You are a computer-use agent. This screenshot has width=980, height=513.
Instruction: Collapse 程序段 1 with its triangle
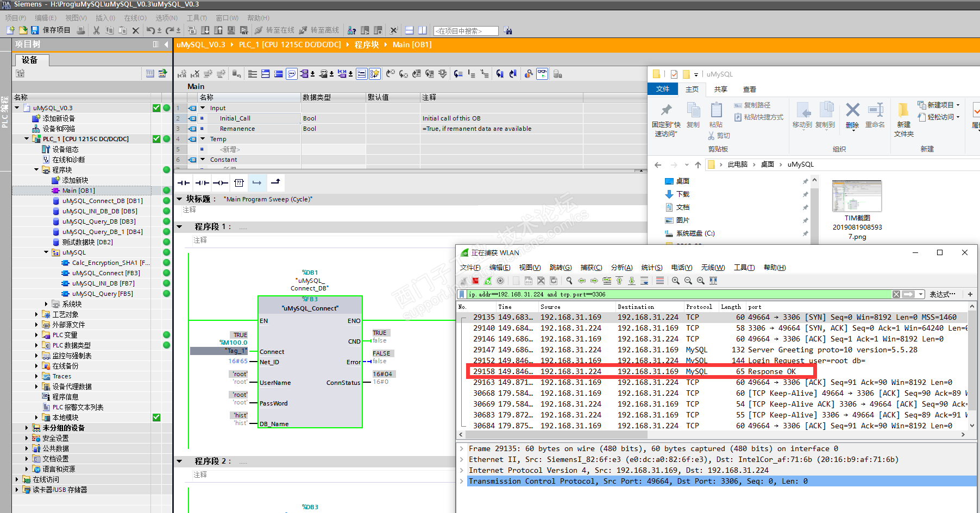[x=180, y=226]
